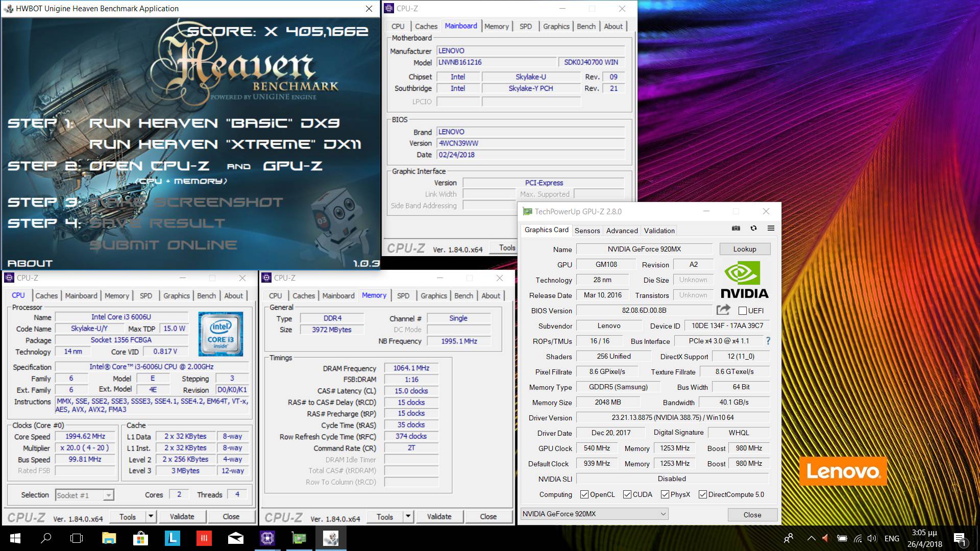980x551 pixels.
Task: Click the Lookup button in GPU-Z
Action: click(x=745, y=249)
